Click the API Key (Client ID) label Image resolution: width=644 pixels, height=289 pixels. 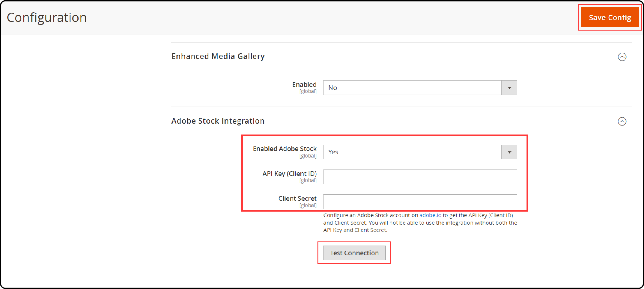click(x=289, y=174)
